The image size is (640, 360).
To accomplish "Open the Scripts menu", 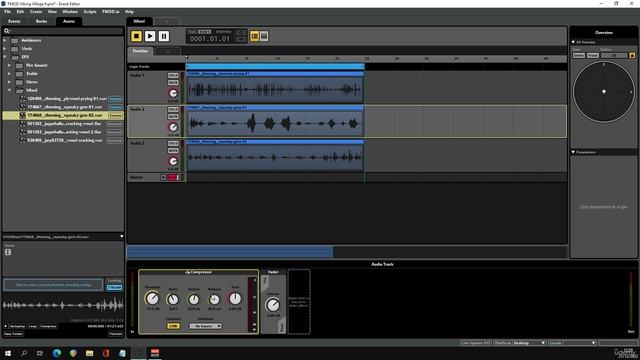I will click(x=90, y=11).
